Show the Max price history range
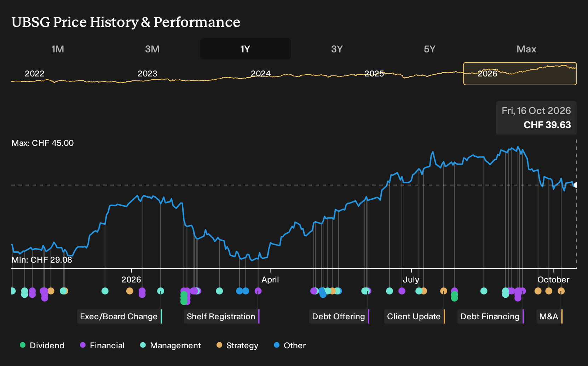This screenshot has width=588, height=366. click(526, 49)
